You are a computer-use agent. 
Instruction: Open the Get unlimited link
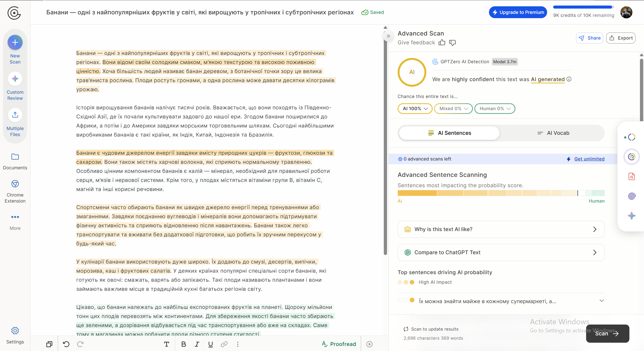tap(589, 159)
